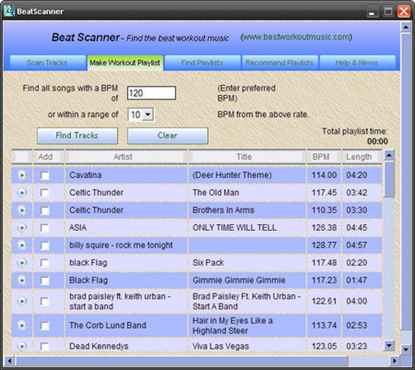Image resolution: width=415 pixels, height=370 pixels.
Task: Click the BeatScanner title bar app icon
Action: pos(9,11)
